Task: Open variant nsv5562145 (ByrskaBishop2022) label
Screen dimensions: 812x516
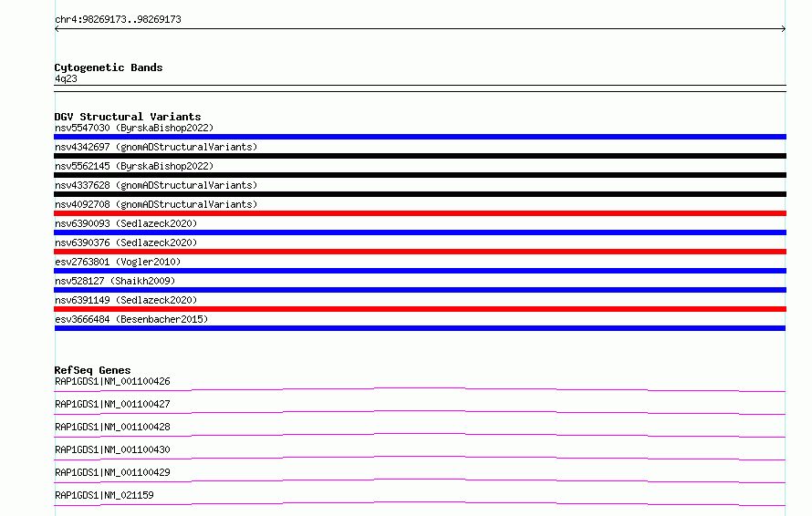Action: pyautogui.click(x=134, y=166)
